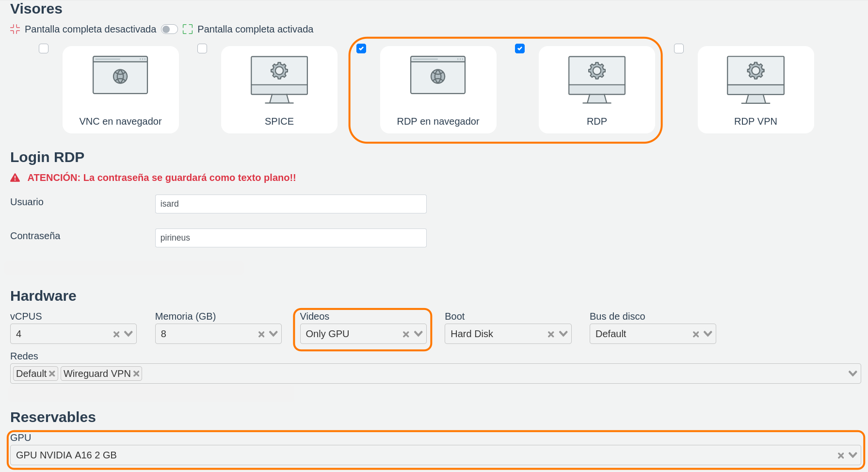Clear the GPU NVIDIA A16 selection
Screen dimensions: 868x472
coord(840,456)
